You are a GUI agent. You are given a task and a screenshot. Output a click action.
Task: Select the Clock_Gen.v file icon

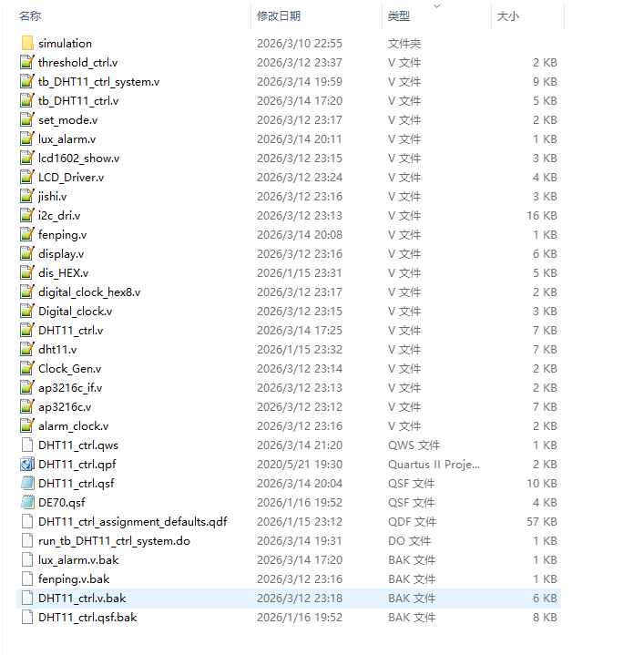coord(27,368)
